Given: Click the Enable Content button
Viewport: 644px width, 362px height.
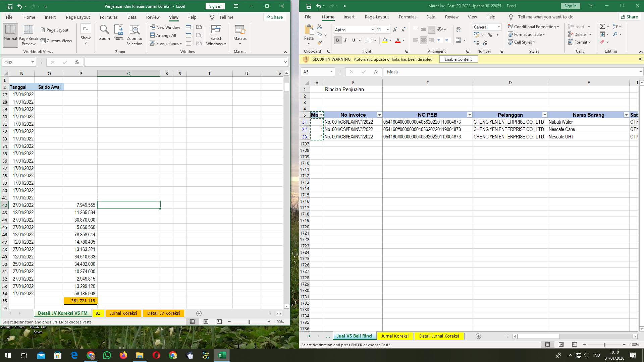Looking at the screenshot, I should 458,59.
